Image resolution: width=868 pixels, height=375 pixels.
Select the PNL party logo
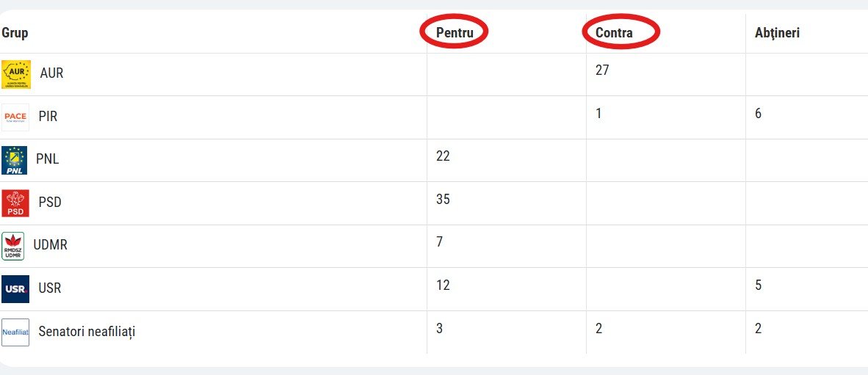tap(14, 161)
